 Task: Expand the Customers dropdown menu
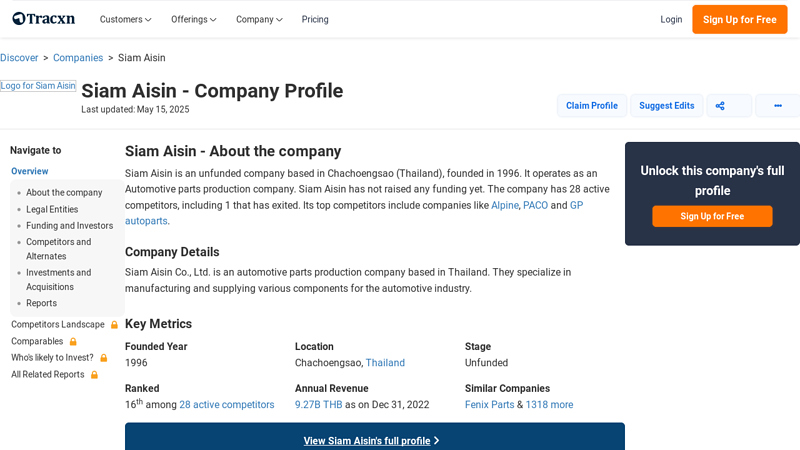(x=125, y=19)
